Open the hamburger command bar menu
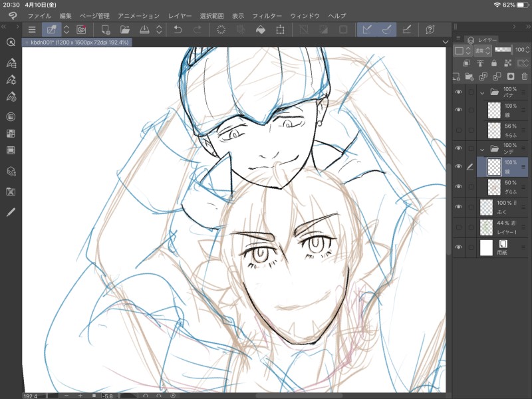532x399 pixels. pyautogui.click(x=32, y=30)
